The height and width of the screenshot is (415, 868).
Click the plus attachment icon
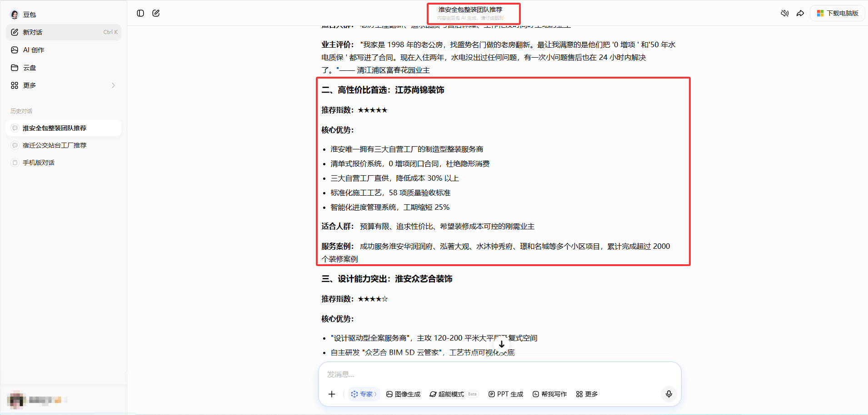coord(332,394)
